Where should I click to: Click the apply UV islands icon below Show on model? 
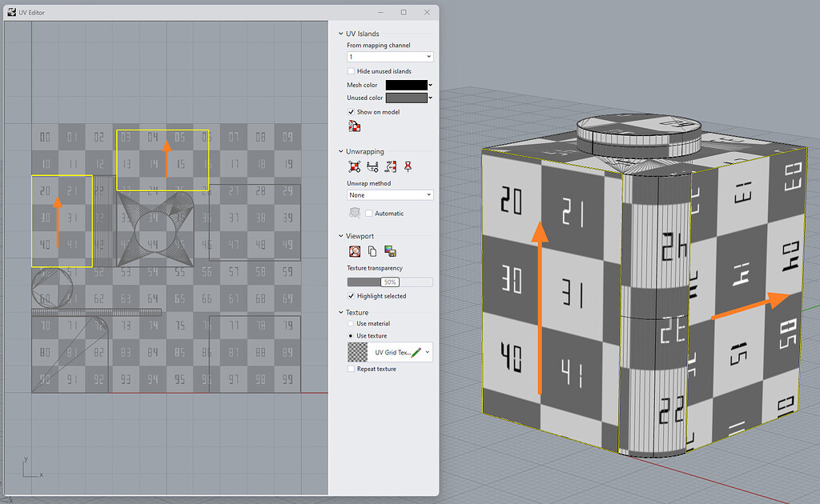(353, 126)
